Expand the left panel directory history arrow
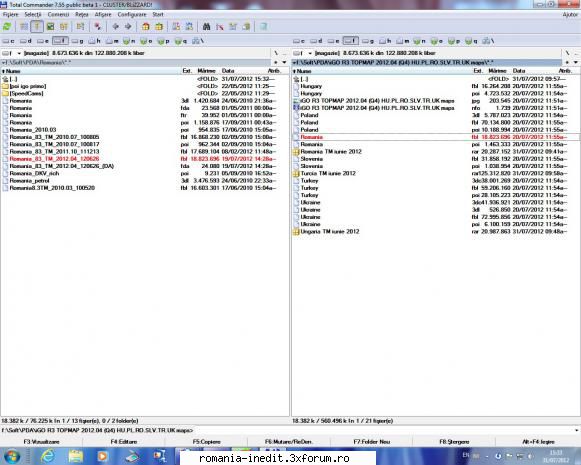The image size is (581, 465). click(284, 62)
